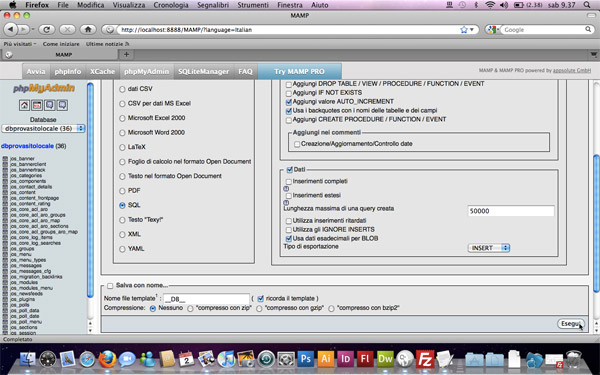Open Finder from the dock
Viewport: 600px width, 375px height.
[28, 359]
